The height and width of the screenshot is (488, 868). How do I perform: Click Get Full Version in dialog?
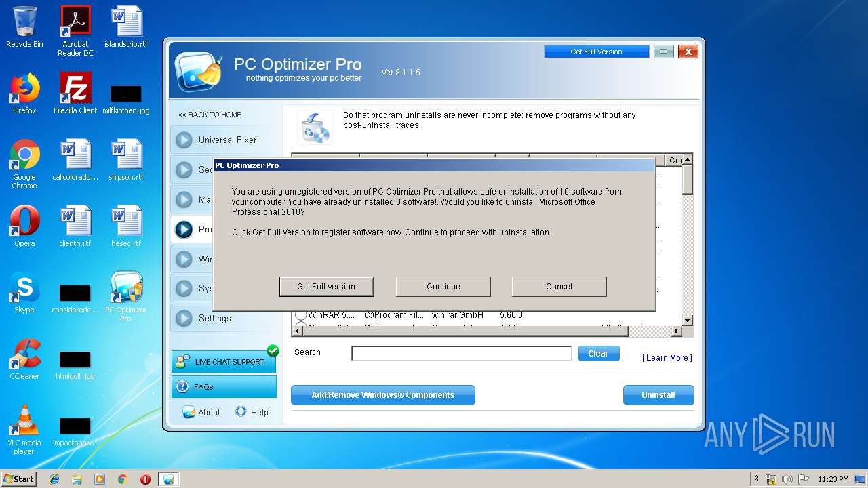(x=326, y=286)
